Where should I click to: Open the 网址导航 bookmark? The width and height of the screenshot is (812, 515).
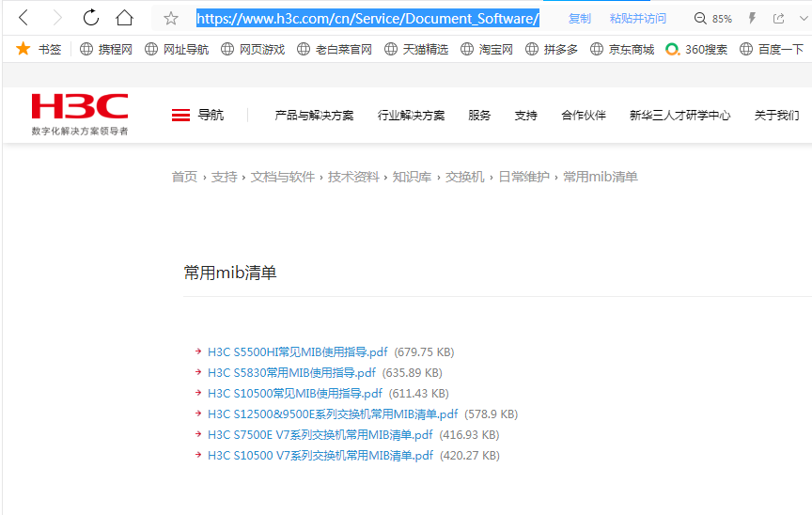click(x=177, y=49)
